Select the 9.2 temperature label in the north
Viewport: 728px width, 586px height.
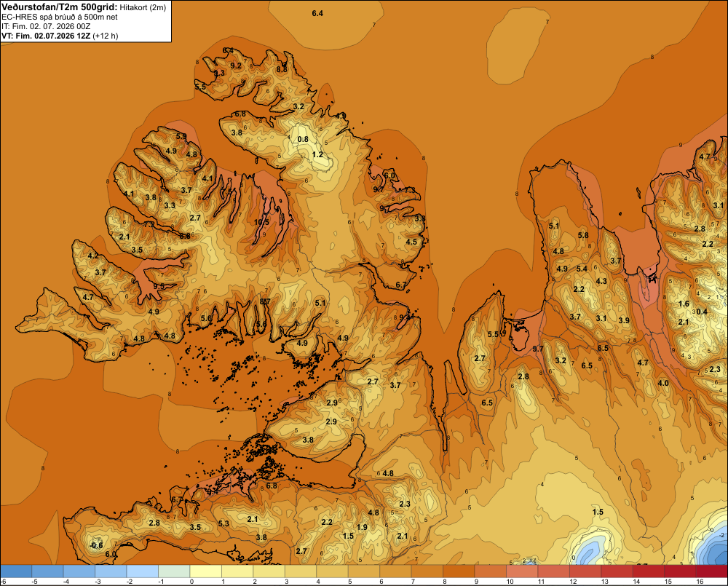tap(236, 66)
